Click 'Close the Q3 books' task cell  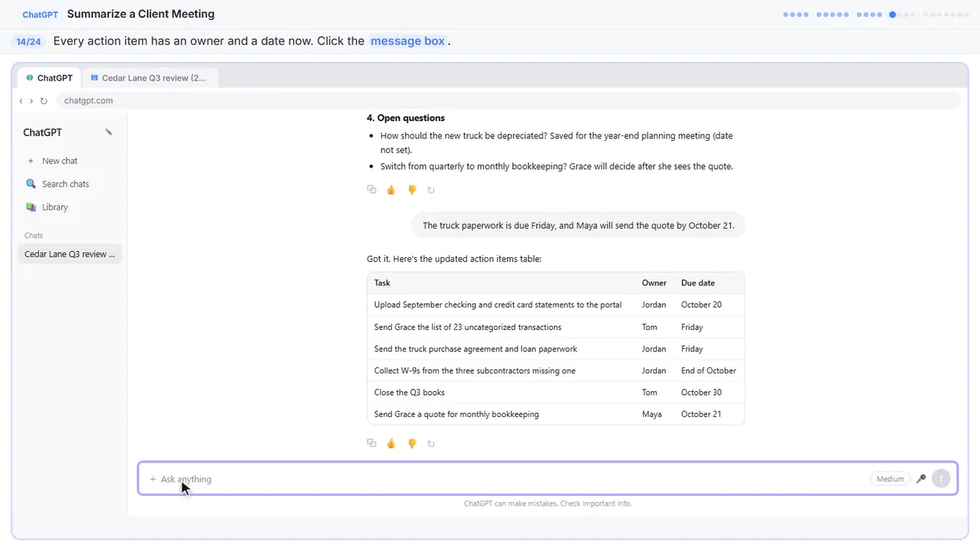410,393
